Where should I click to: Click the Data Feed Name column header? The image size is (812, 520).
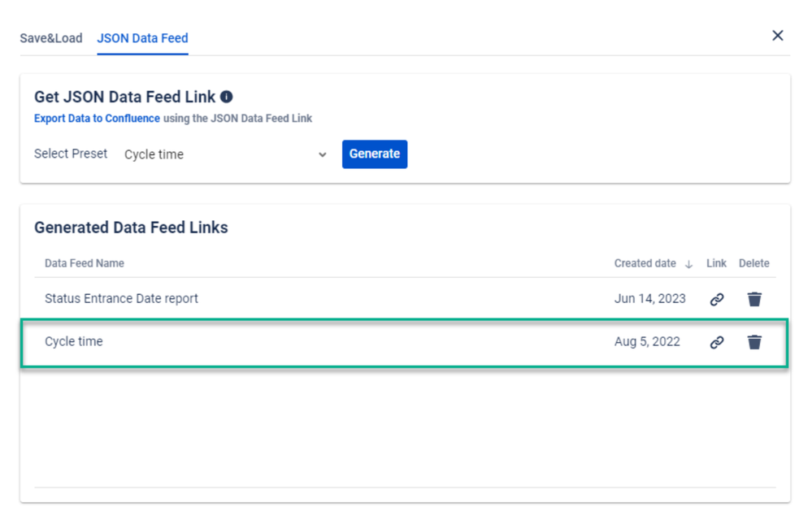pyautogui.click(x=85, y=263)
